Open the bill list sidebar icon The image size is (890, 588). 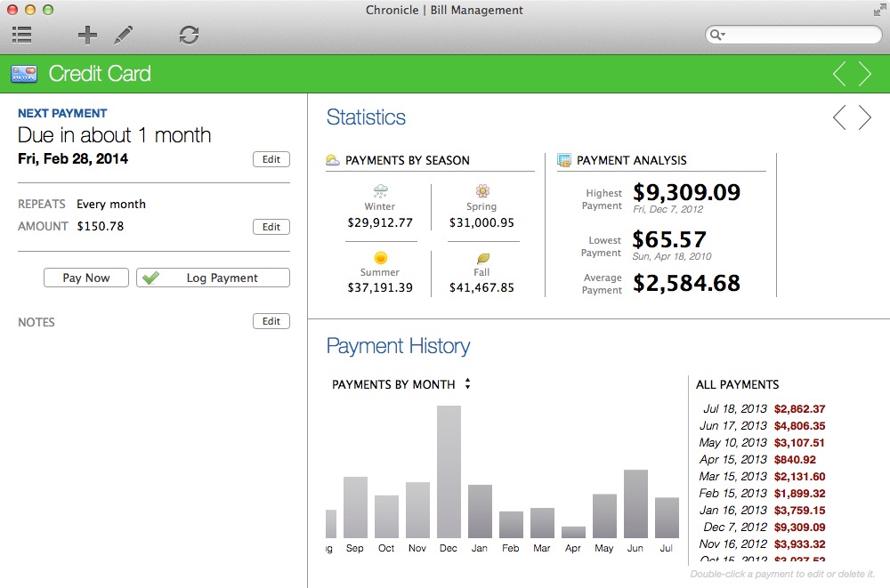22,35
